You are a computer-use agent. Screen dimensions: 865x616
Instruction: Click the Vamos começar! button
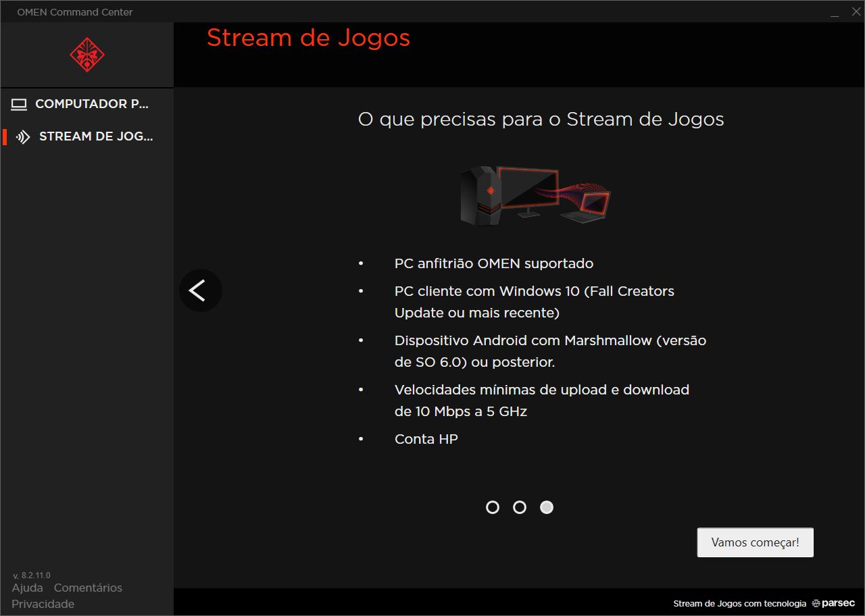point(756,542)
